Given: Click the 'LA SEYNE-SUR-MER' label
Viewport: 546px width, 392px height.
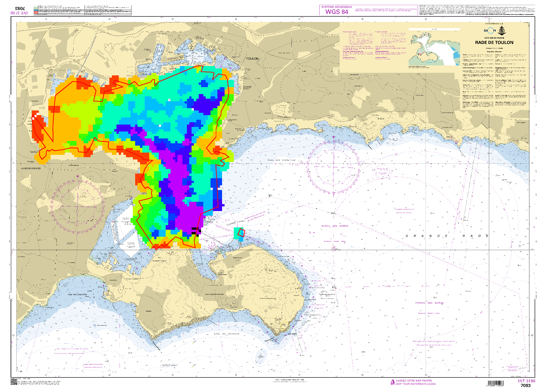Looking at the screenshot, I should tap(31, 168).
